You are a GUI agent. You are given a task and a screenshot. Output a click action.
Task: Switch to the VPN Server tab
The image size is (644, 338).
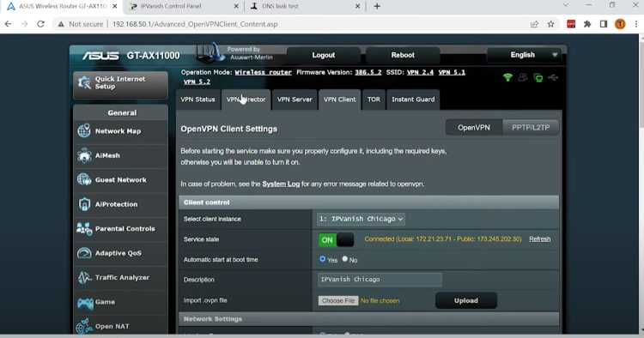[x=295, y=100]
